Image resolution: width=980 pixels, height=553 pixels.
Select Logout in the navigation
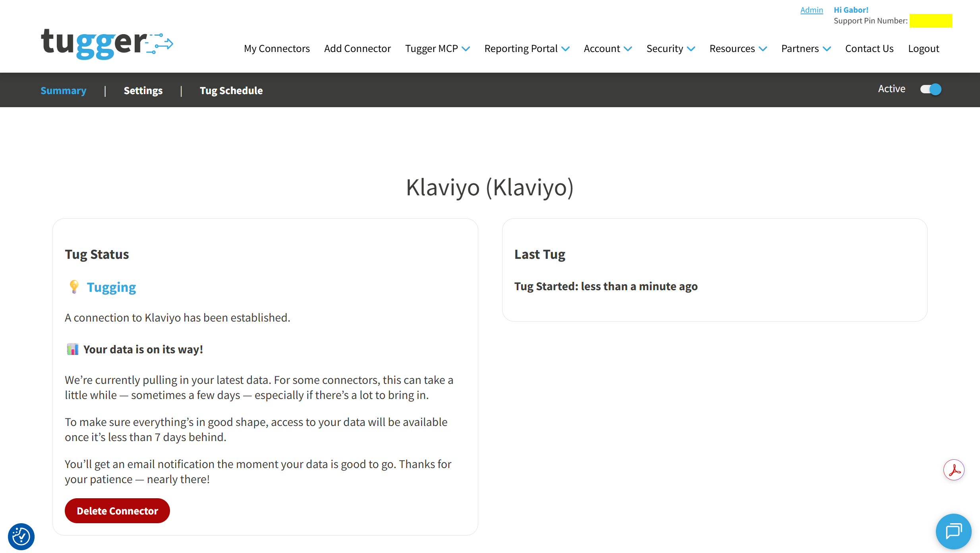[x=924, y=48]
